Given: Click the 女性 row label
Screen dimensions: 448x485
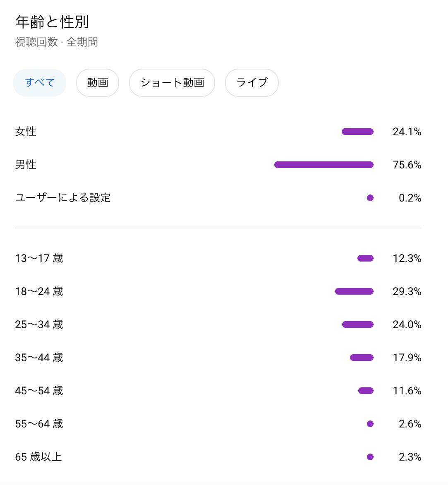Looking at the screenshot, I should click(26, 132).
